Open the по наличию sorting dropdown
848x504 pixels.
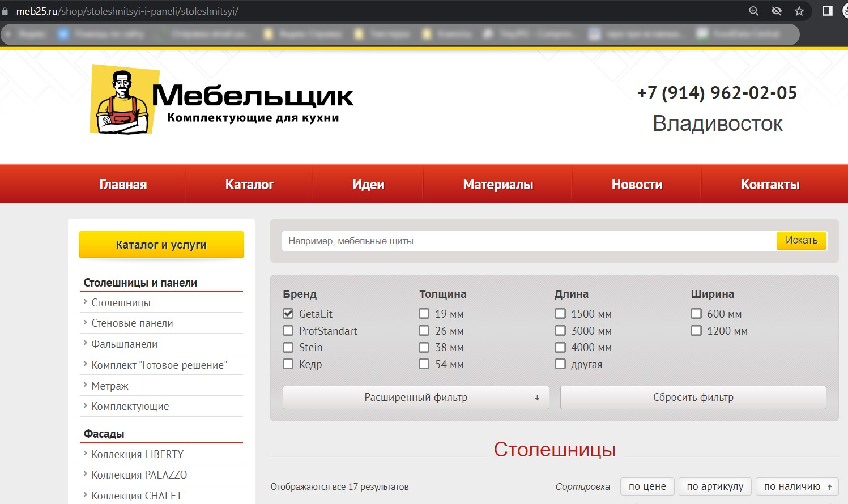pyautogui.click(x=795, y=486)
